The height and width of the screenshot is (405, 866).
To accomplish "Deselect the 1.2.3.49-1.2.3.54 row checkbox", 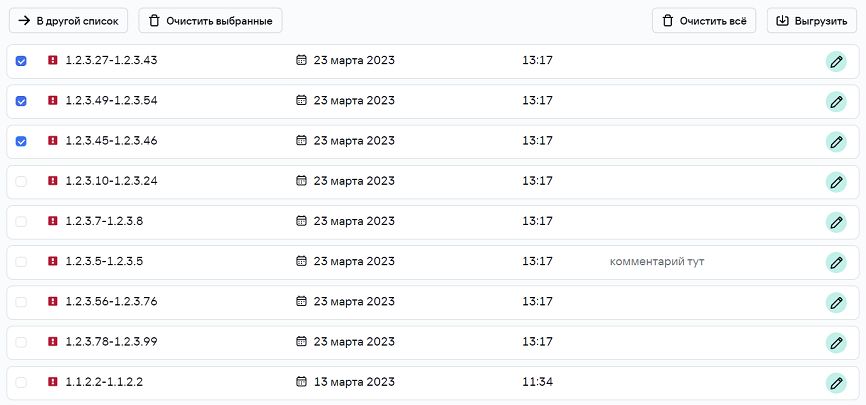I will click(x=21, y=101).
